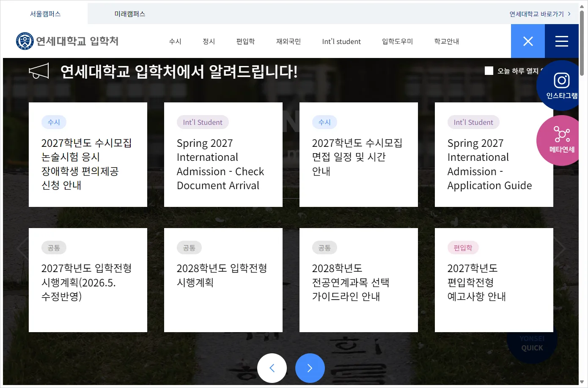588x388 pixels.
Task: Click the Yonsei University logo
Action: coord(67,41)
